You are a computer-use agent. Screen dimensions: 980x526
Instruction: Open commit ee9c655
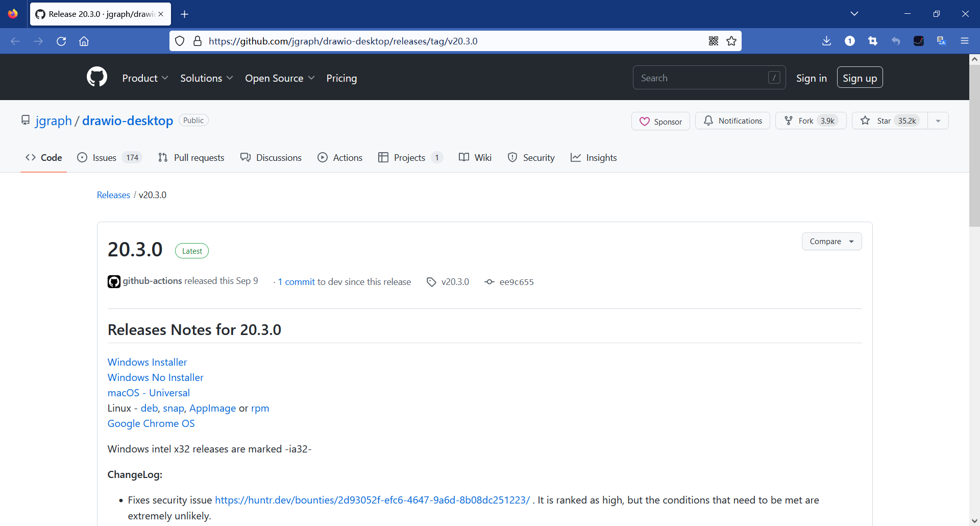[516, 282]
